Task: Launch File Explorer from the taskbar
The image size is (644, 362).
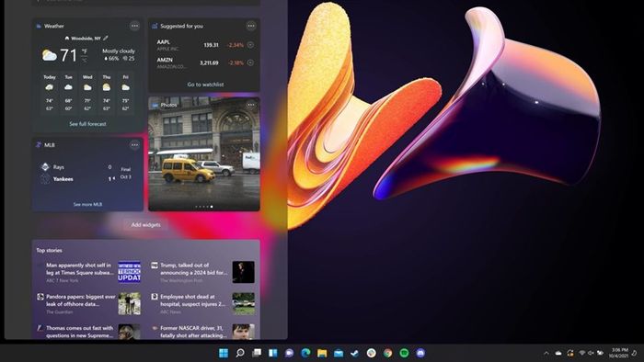Action: pos(322,353)
